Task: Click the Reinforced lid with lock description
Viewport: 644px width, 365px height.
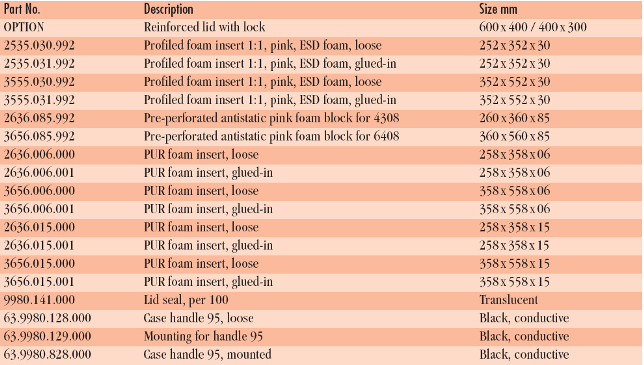Action: [204, 27]
